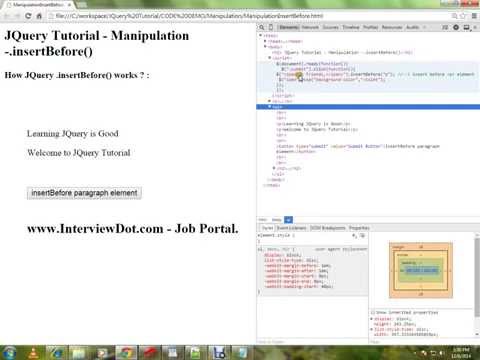Switch to the Network panel tab

coord(310,27)
